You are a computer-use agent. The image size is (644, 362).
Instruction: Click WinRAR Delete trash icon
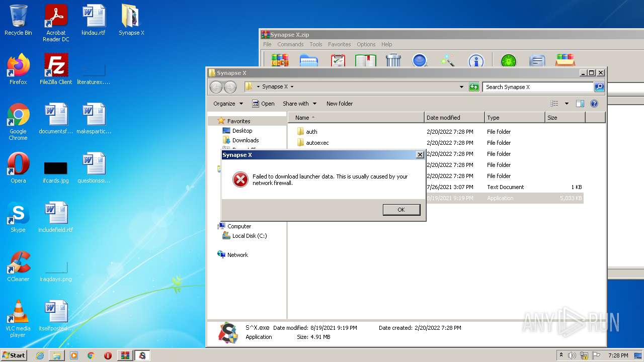[393, 60]
